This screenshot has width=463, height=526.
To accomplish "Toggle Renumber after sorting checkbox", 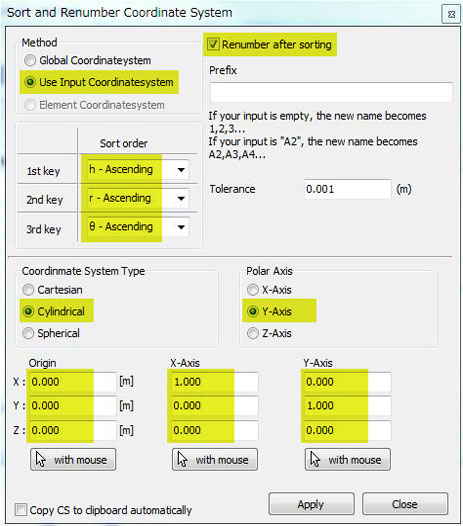I will pyautogui.click(x=213, y=44).
